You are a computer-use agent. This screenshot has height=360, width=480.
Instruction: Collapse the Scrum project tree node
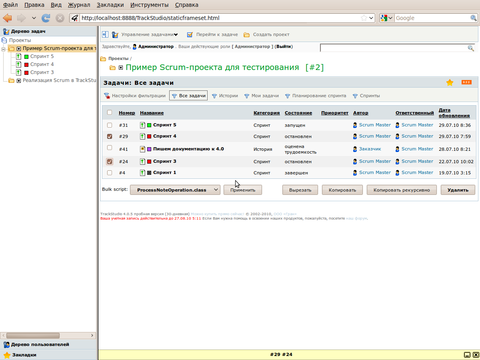pyautogui.click(x=3, y=49)
